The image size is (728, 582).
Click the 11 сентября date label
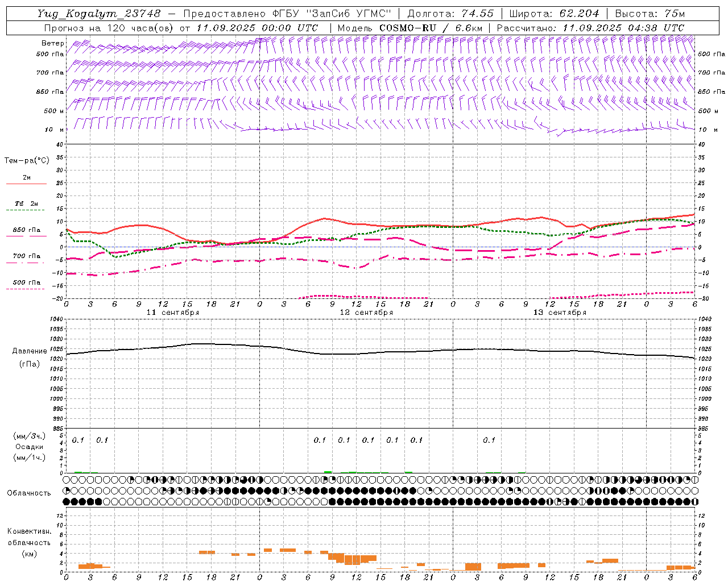click(x=173, y=313)
